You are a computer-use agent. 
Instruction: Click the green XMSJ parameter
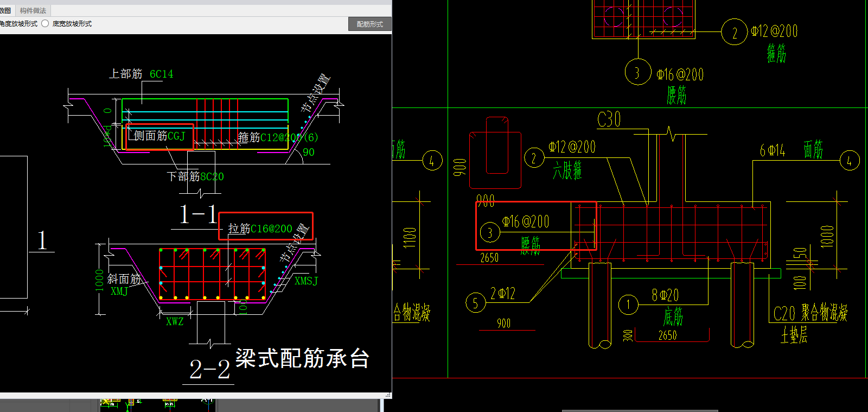tap(306, 281)
